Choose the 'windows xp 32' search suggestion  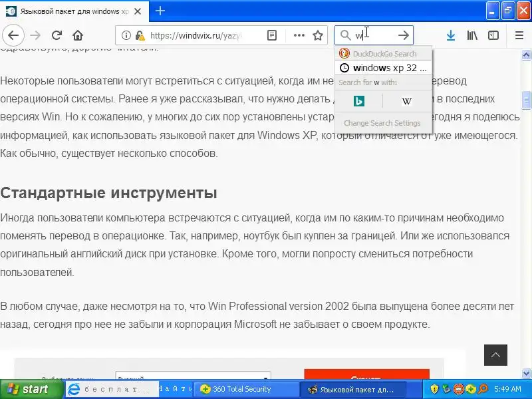click(x=384, y=68)
